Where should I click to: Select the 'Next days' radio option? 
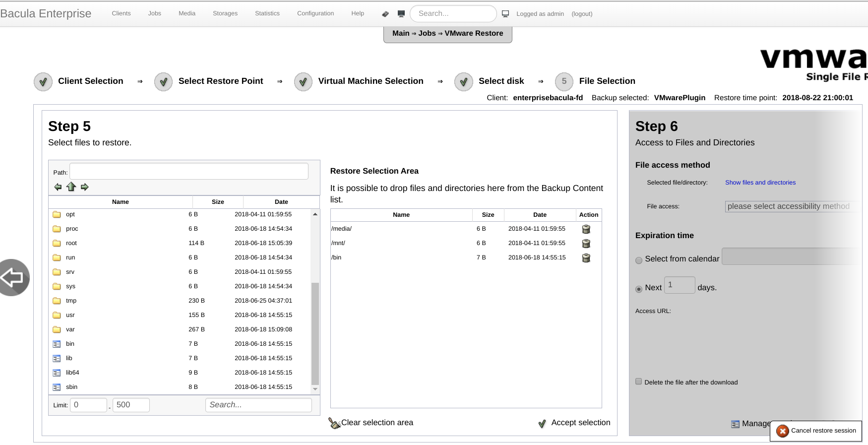639,289
